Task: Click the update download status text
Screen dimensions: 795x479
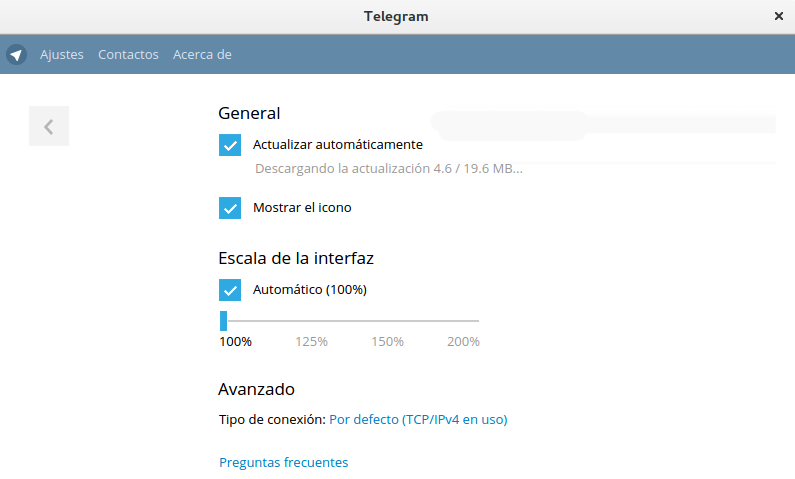Action: click(x=389, y=169)
